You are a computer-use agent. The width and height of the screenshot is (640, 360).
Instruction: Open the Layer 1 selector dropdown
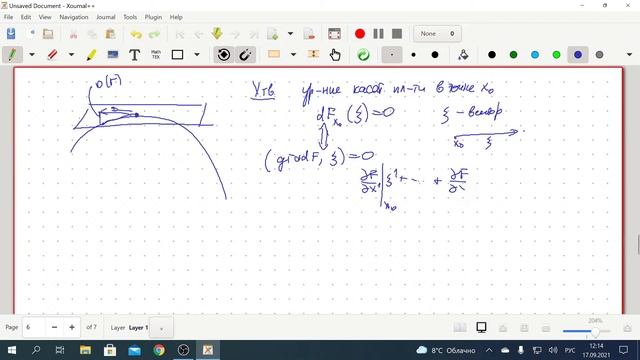coord(161,328)
